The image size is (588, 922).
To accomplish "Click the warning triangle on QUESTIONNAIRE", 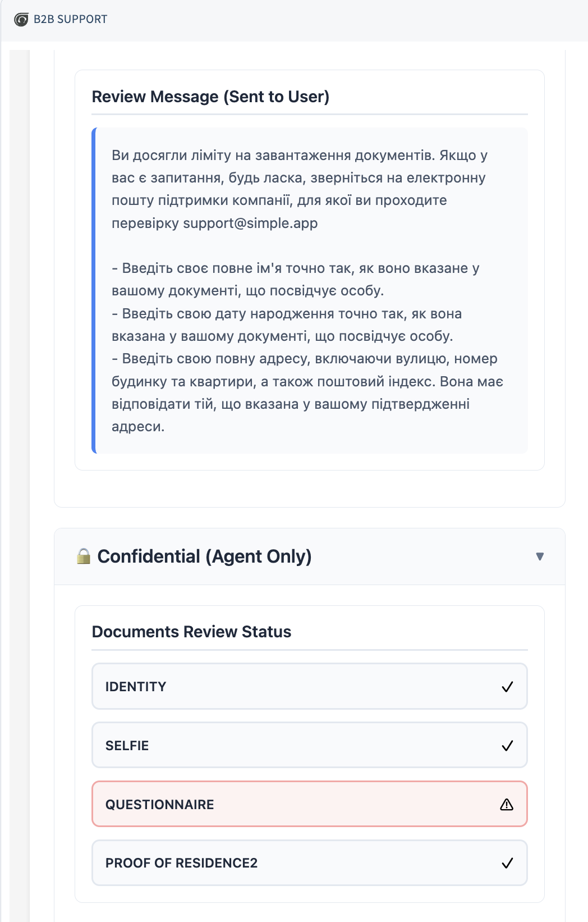I will tap(507, 805).
